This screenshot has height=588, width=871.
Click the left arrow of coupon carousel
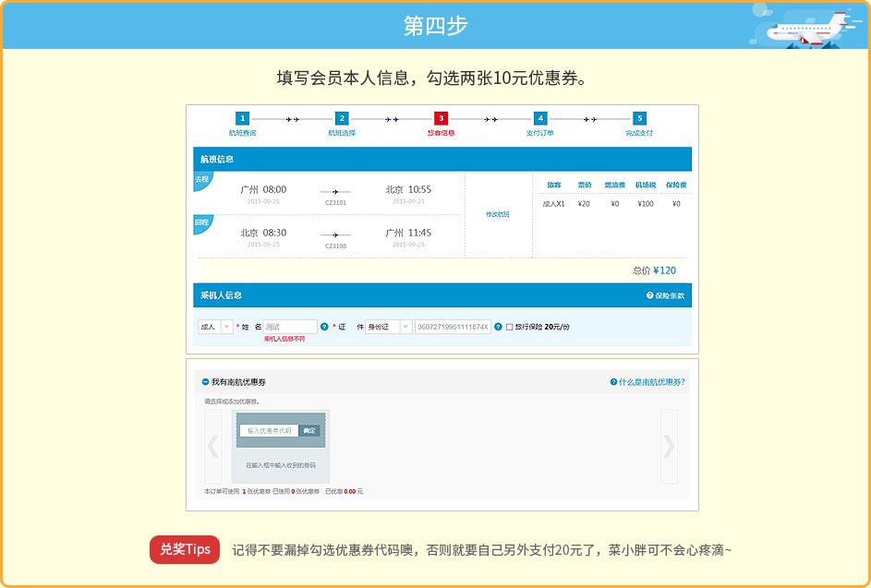tap(213, 447)
